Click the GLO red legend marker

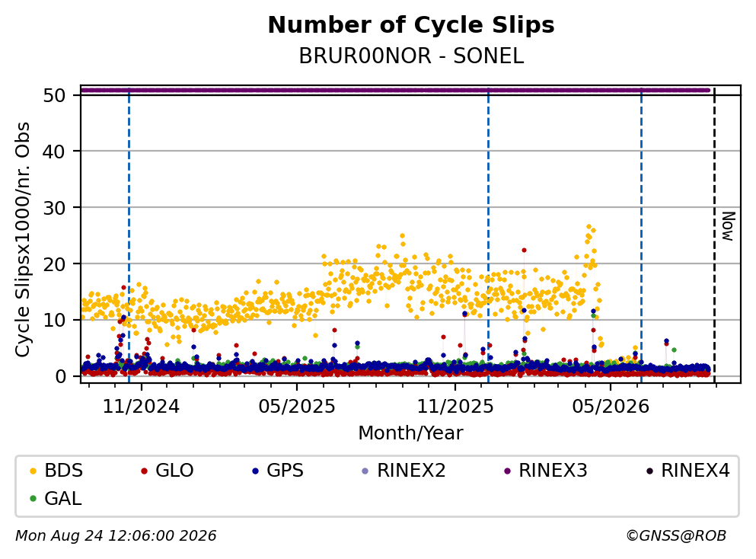click(x=144, y=471)
